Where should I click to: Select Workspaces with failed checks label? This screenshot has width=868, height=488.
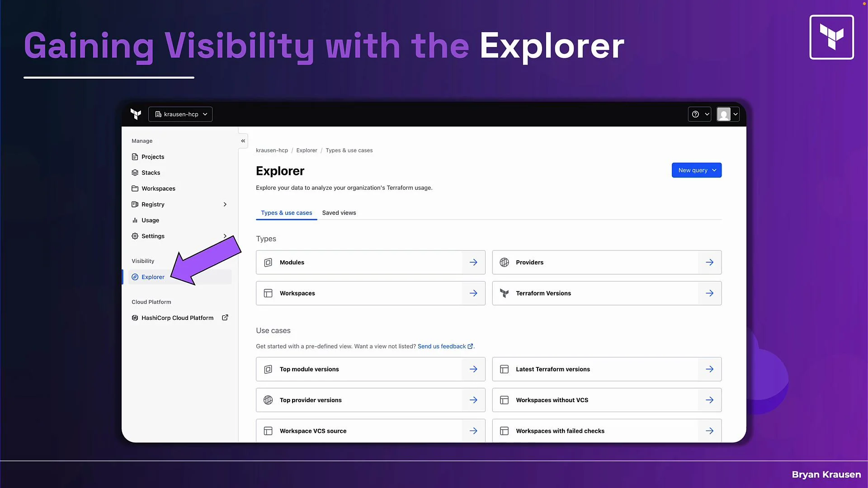tap(560, 431)
